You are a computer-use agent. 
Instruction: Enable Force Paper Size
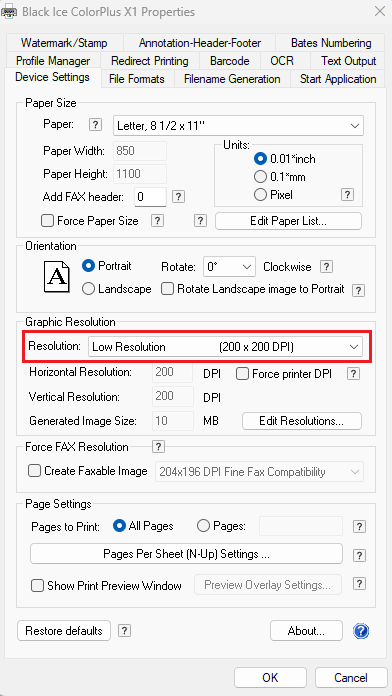(48, 221)
